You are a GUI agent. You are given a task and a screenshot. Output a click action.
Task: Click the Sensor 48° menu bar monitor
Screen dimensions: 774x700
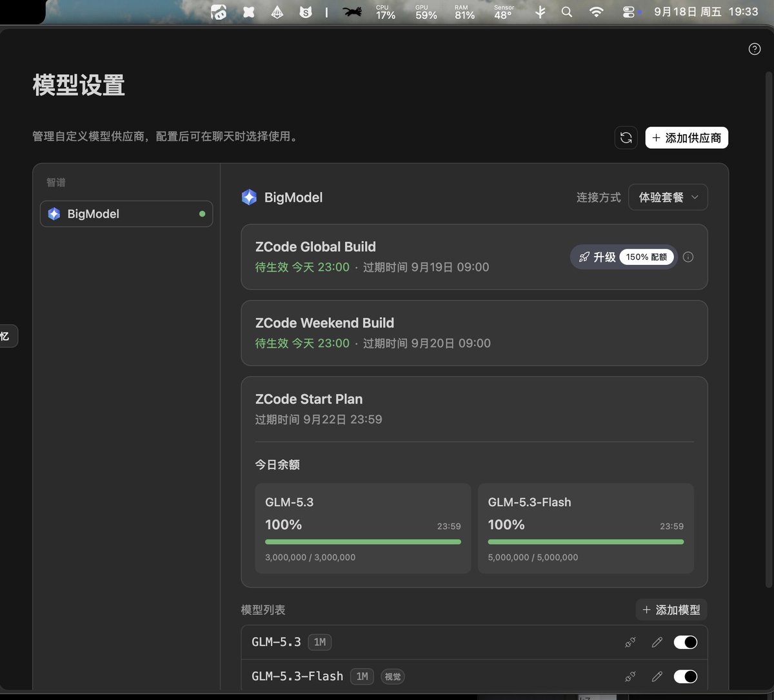pyautogui.click(x=504, y=12)
